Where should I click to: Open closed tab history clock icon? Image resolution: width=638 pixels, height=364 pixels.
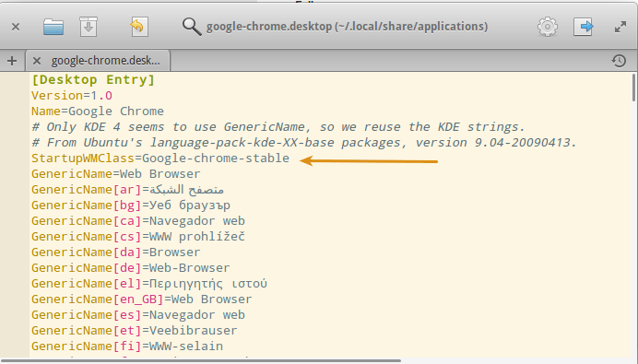[x=619, y=61]
